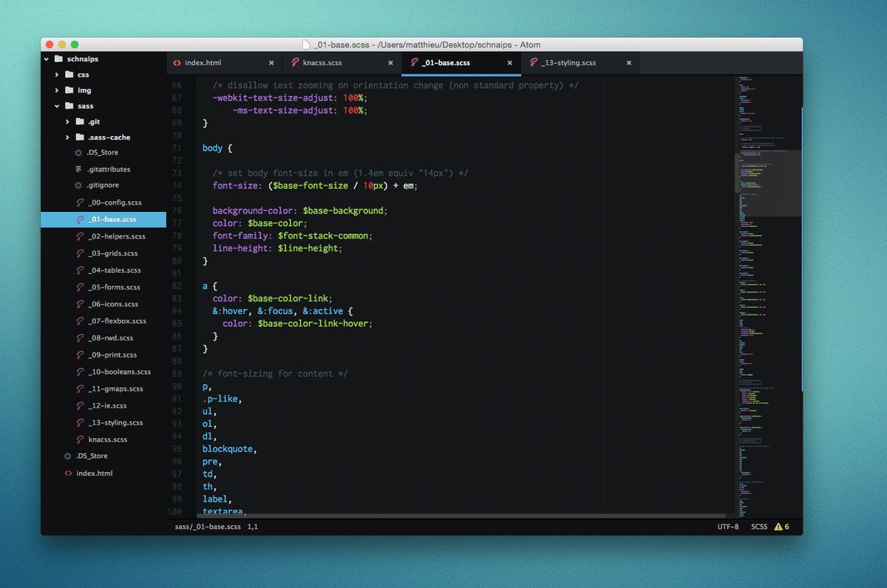Image resolution: width=887 pixels, height=588 pixels.
Task: Open the SCSS grammar selector in status bar
Action: (x=758, y=527)
